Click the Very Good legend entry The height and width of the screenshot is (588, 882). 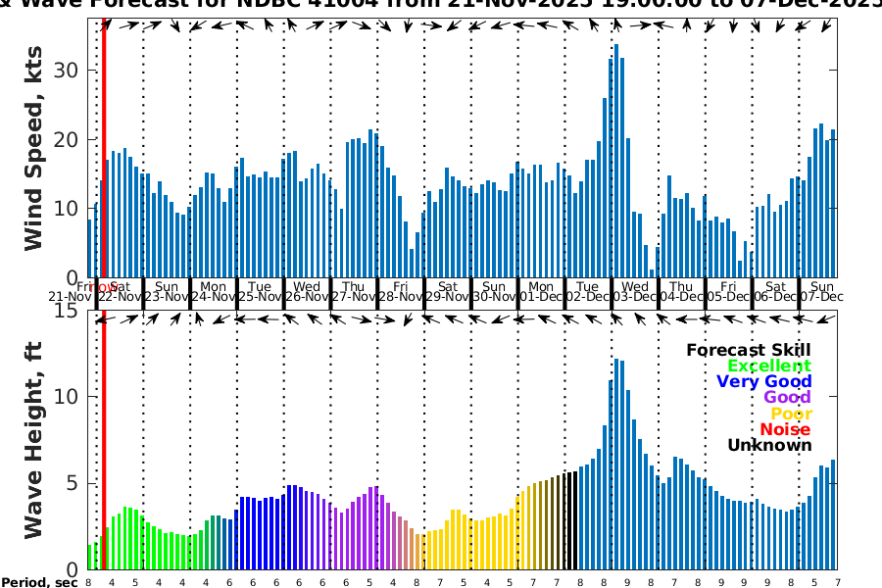[763, 381]
